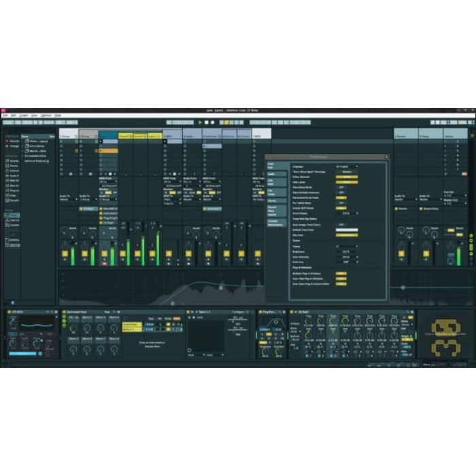
Task: Switch to Library tab in Preferences
Action: [x=277, y=201]
